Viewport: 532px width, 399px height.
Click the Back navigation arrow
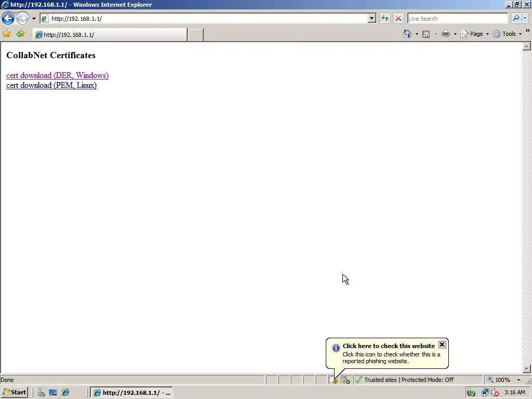point(8,18)
